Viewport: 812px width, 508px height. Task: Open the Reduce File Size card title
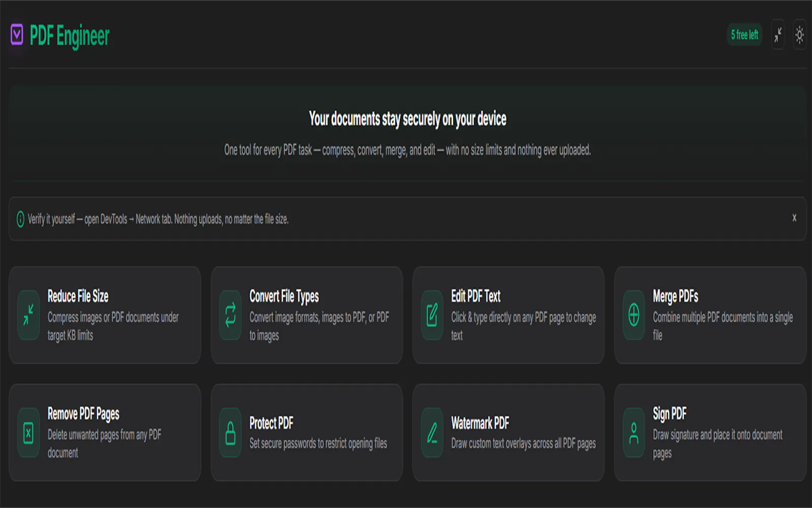tap(78, 296)
